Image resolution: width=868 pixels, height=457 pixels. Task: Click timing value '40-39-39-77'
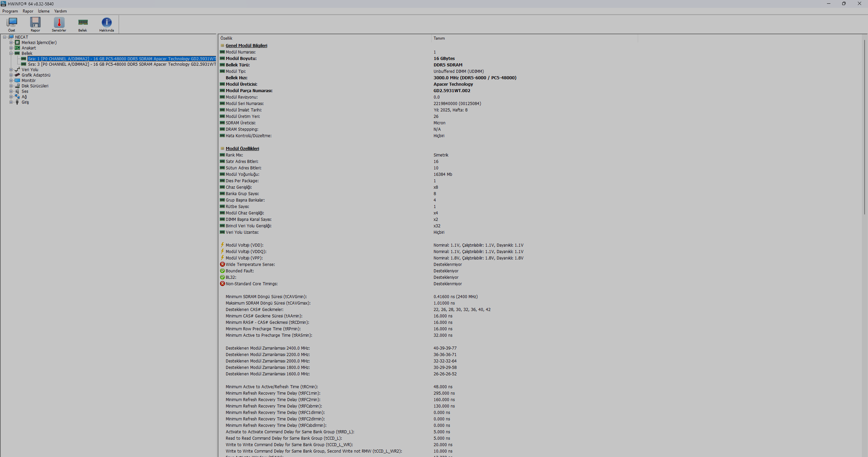click(x=445, y=348)
